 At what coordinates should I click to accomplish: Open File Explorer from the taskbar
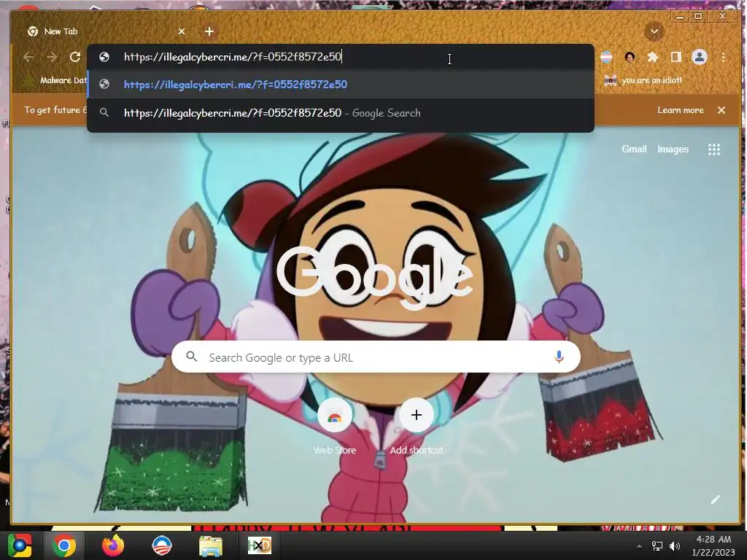210,545
